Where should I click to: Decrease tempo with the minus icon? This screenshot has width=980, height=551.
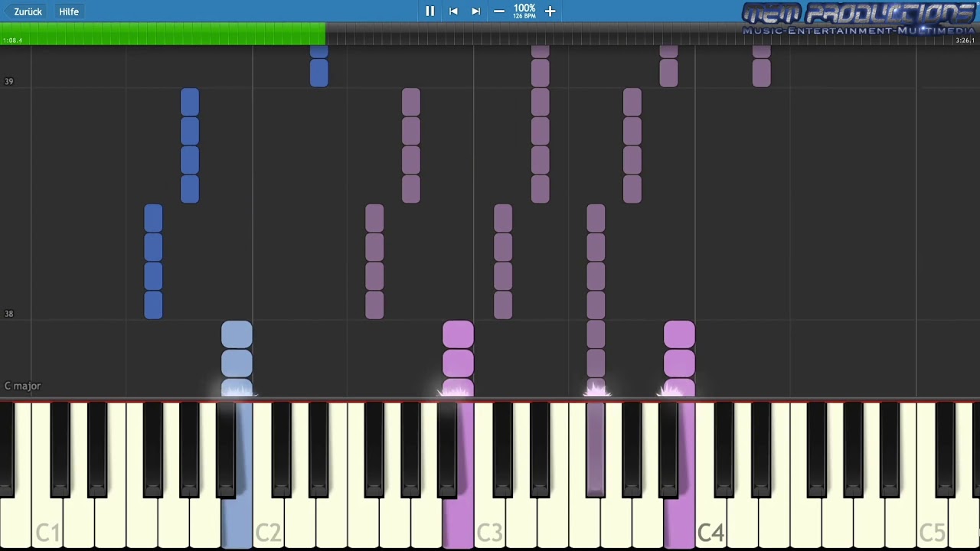[x=499, y=11]
